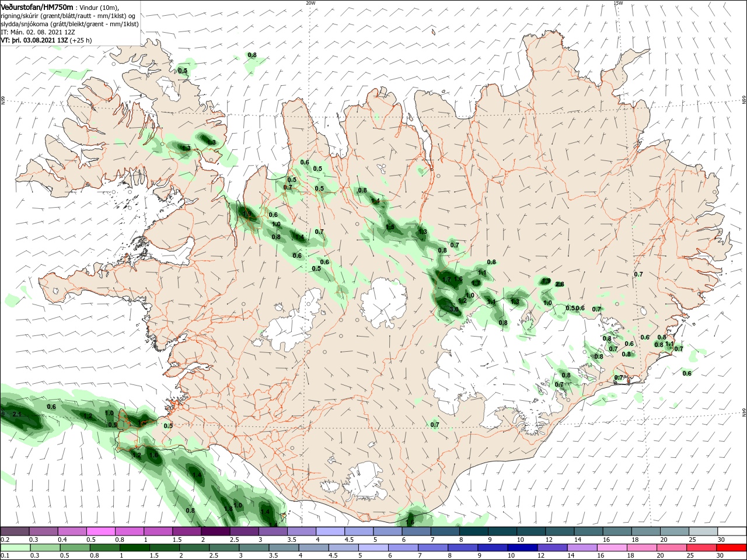747x560 pixels.
Task: Select the 25–30 red-pink rain swatch
Action: tap(701, 548)
